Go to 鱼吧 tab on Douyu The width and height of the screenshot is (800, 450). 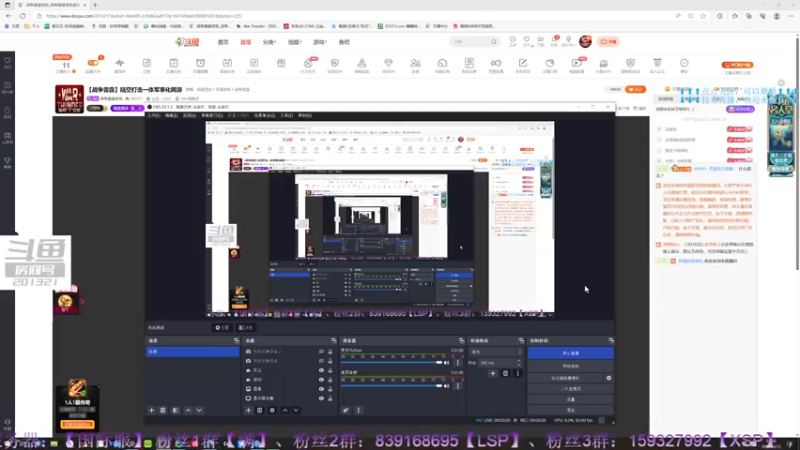[344, 42]
